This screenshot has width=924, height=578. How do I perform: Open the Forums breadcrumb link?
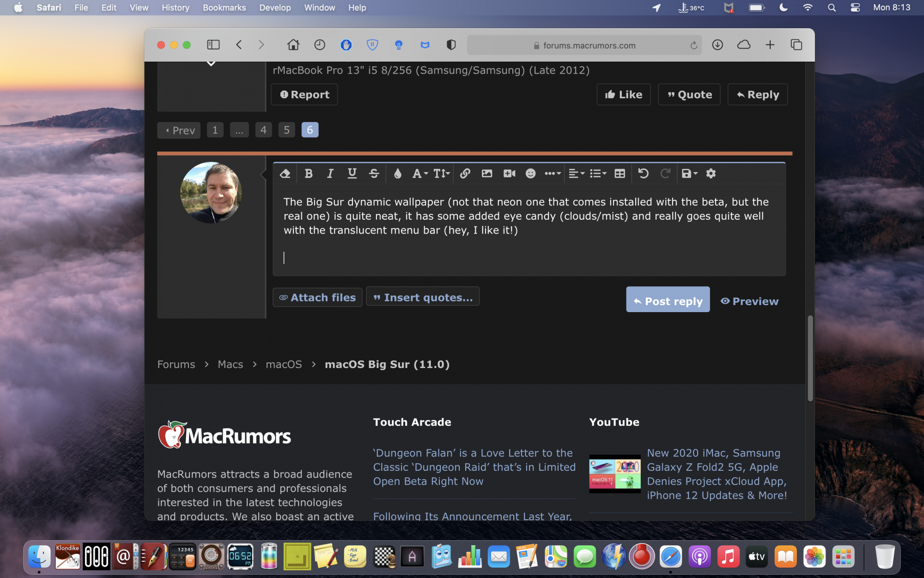coord(176,364)
